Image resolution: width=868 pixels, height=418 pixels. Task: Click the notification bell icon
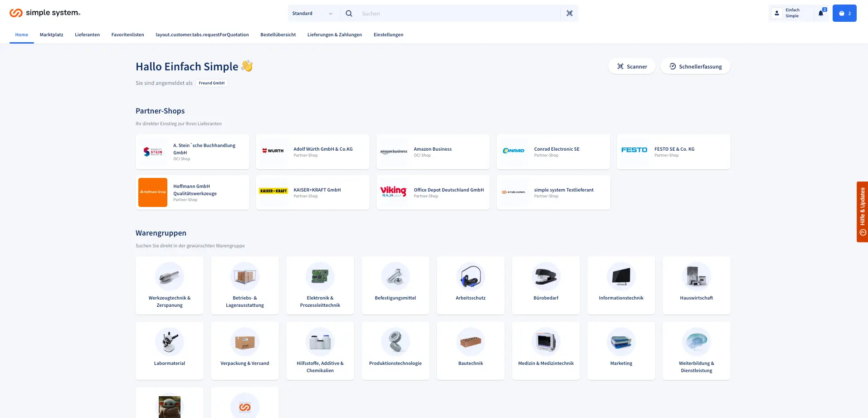tap(820, 13)
